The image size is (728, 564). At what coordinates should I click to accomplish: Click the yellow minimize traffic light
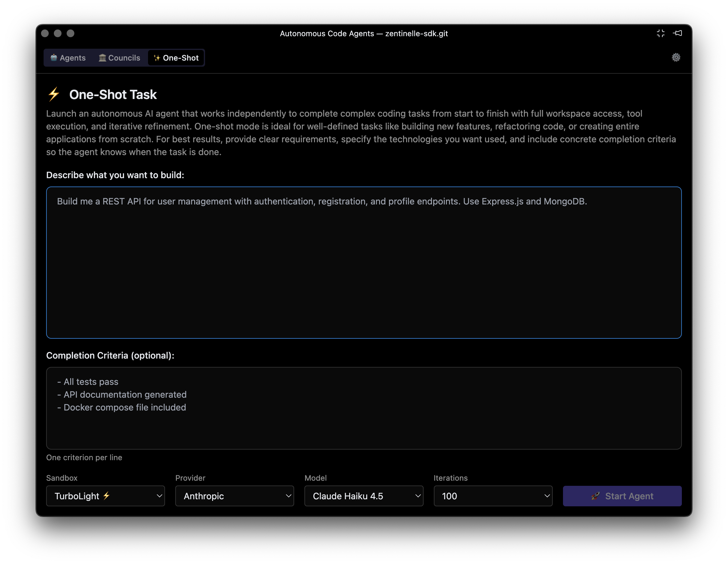pyautogui.click(x=58, y=33)
